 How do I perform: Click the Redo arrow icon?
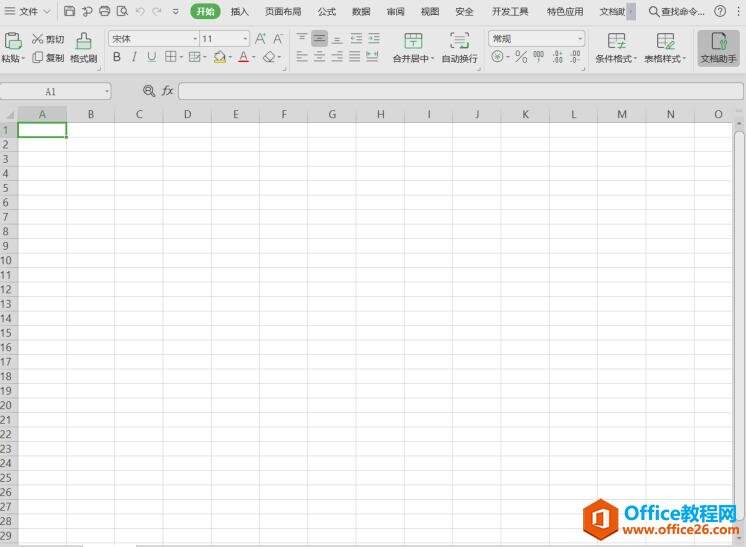pos(157,11)
